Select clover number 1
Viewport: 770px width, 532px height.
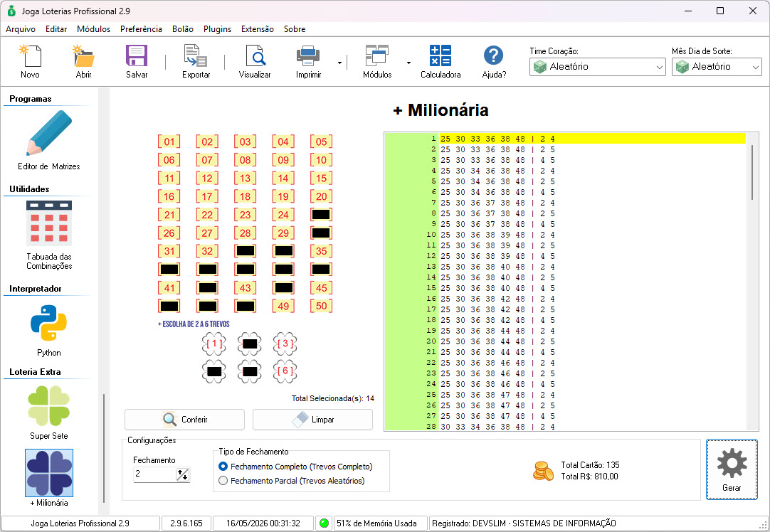[214, 344]
